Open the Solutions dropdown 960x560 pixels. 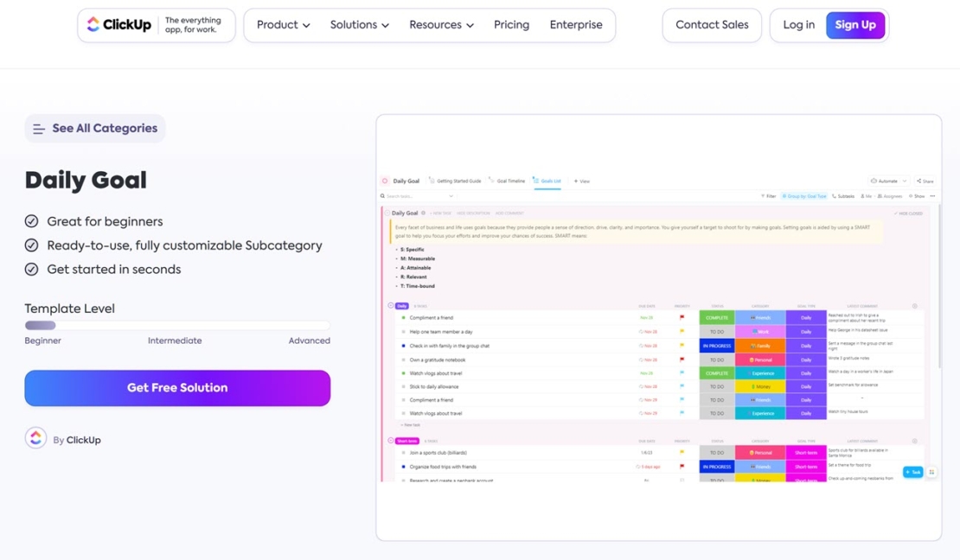point(359,25)
